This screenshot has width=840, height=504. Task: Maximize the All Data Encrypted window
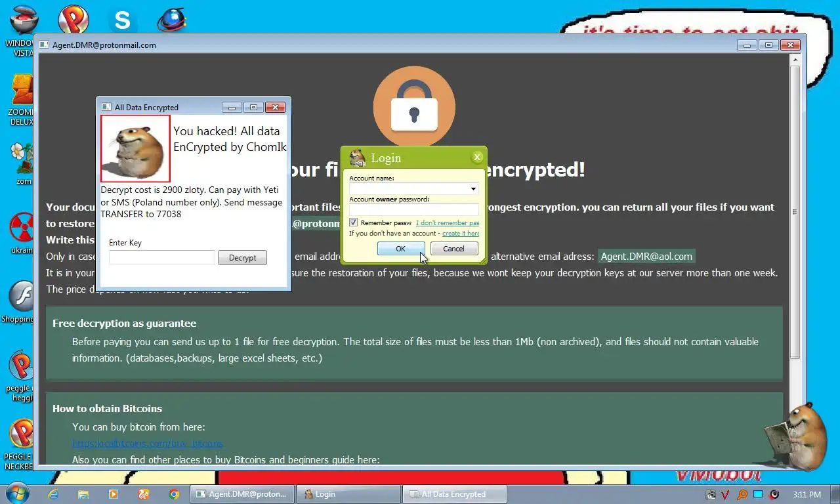click(253, 107)
